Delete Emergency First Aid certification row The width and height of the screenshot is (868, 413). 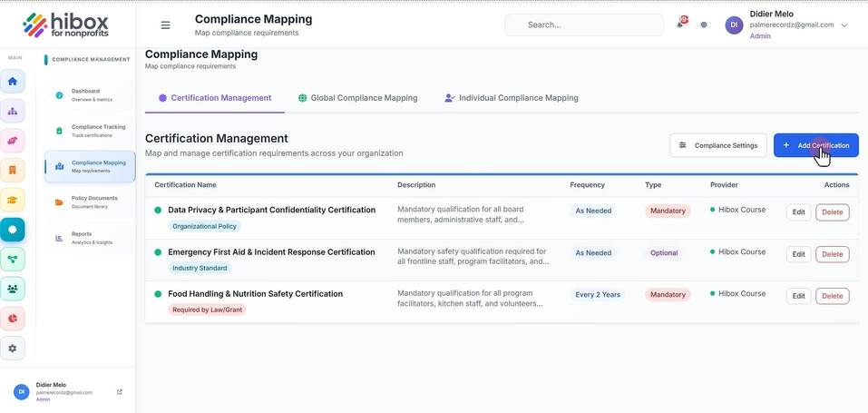pos(832,254)
